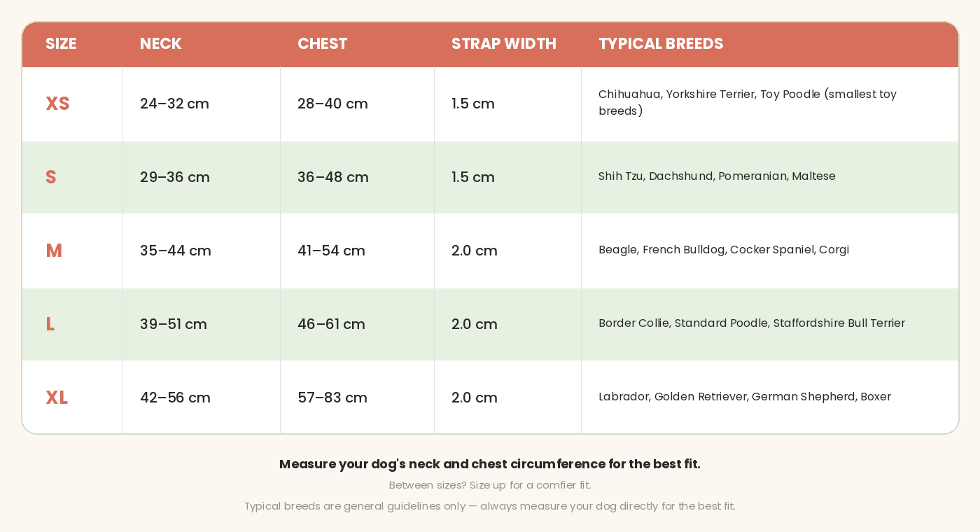Click the STRAP WIDTH column header
980x532 pixels.
pos(503,43)
